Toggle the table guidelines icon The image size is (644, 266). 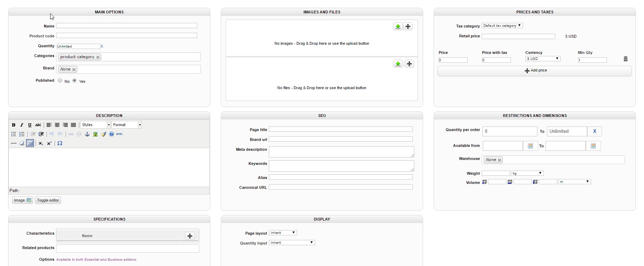(30, 143)
